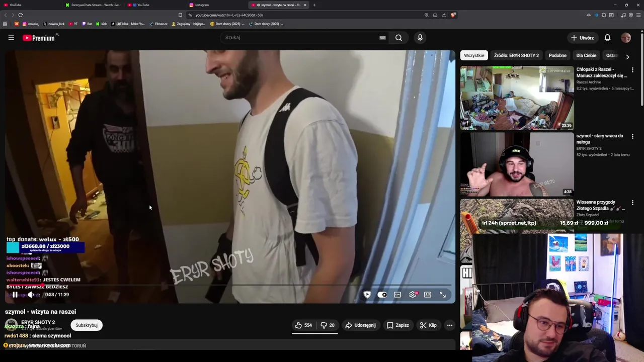Like the video with 554 likes

click(303, 325)
